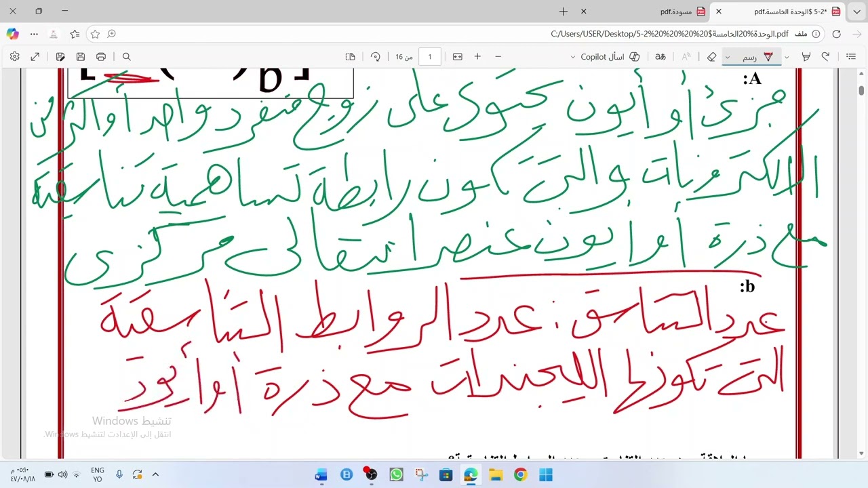Open a new browser tab
Screen dimensions: 868x488
564,12
